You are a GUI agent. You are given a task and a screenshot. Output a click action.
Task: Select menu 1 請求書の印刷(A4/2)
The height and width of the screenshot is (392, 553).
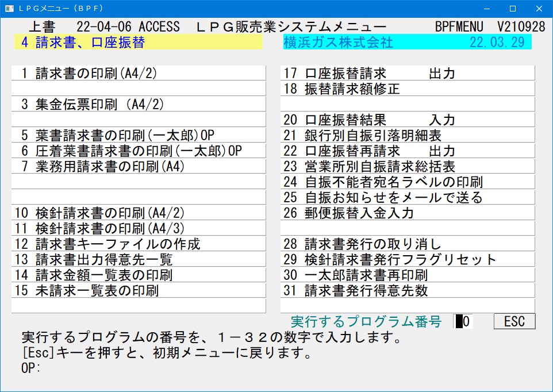coord(139,74)
